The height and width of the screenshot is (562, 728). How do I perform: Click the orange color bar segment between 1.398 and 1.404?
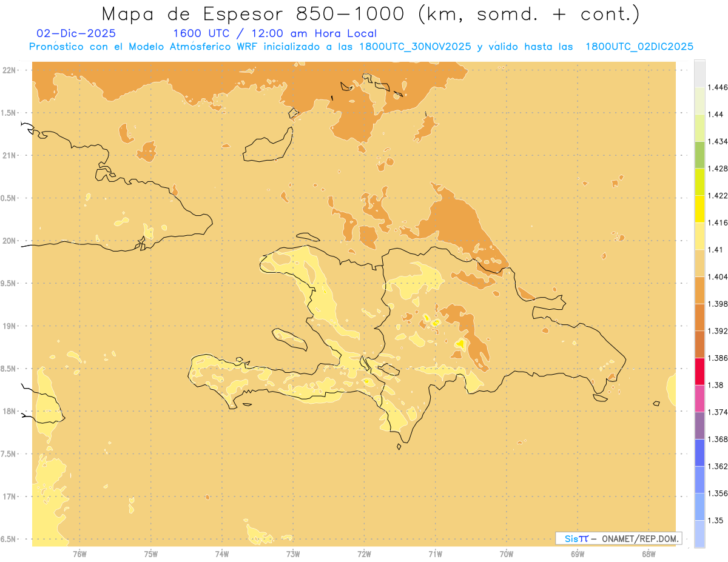point(699,290)
